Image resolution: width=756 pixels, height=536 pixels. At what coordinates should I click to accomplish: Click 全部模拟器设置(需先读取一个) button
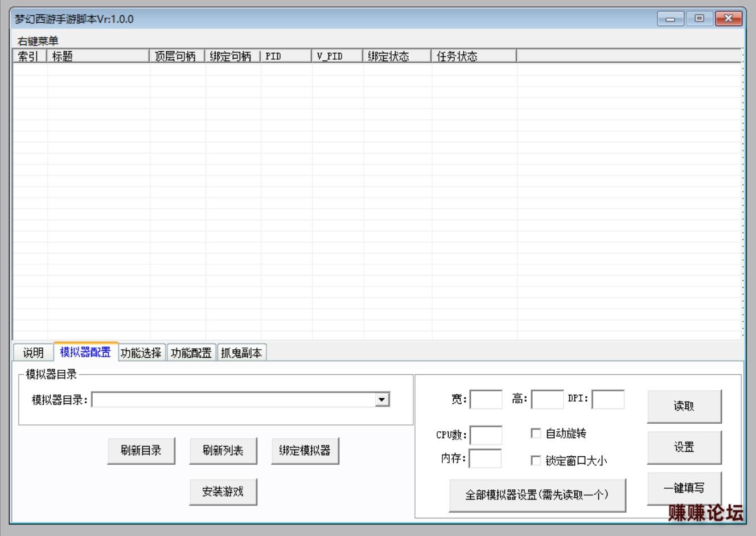[x=537, y=495]
